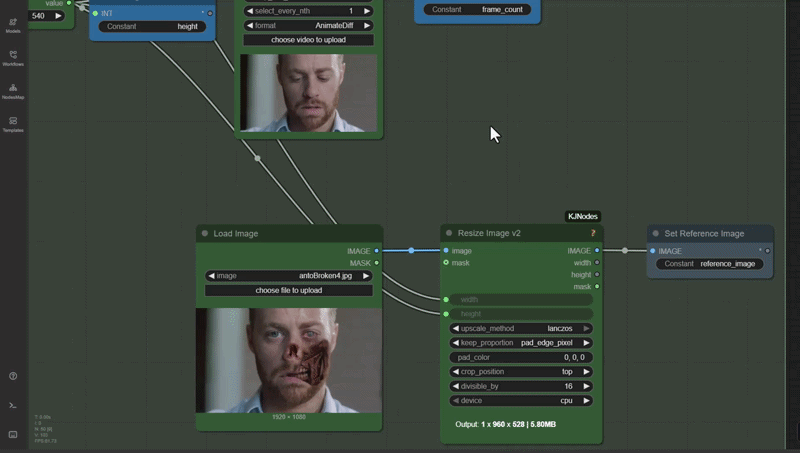Click the pad_color value field
This screenshot has height=453, width=800.
point(520,357)
